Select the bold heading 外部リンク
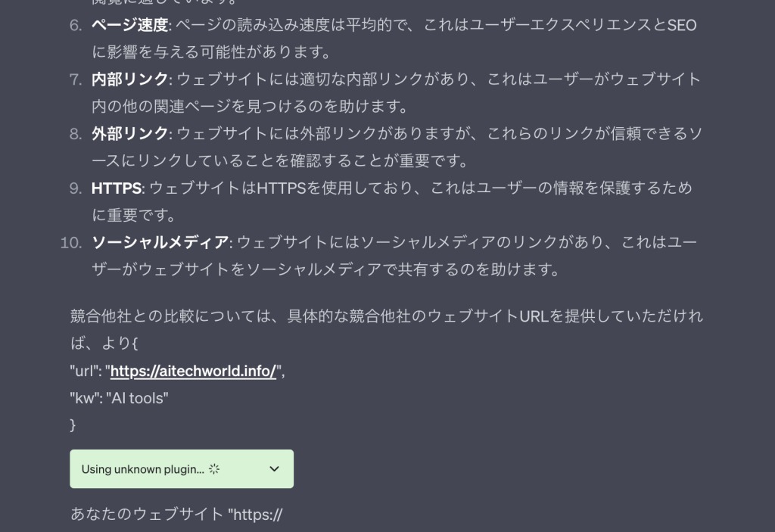Image resolution: width=775 pixels, height=532 pixels. click(x=130, y=133)
